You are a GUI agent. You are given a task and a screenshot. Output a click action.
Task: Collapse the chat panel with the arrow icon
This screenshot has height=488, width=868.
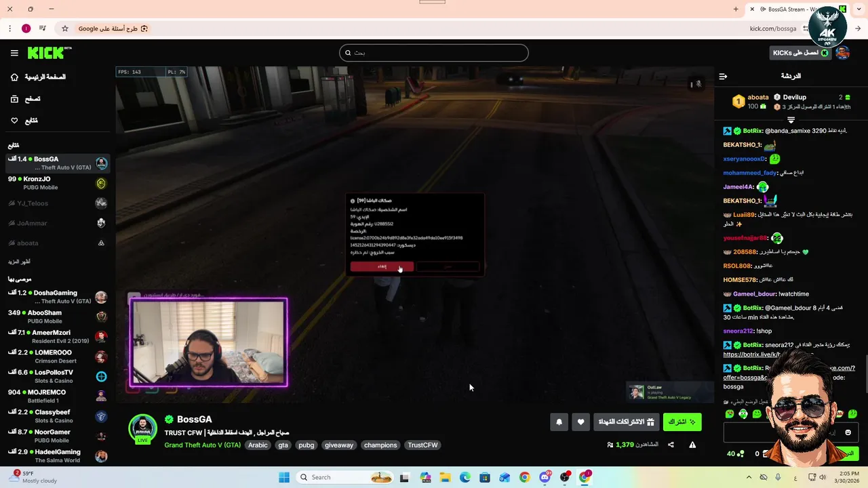point(723,77)
